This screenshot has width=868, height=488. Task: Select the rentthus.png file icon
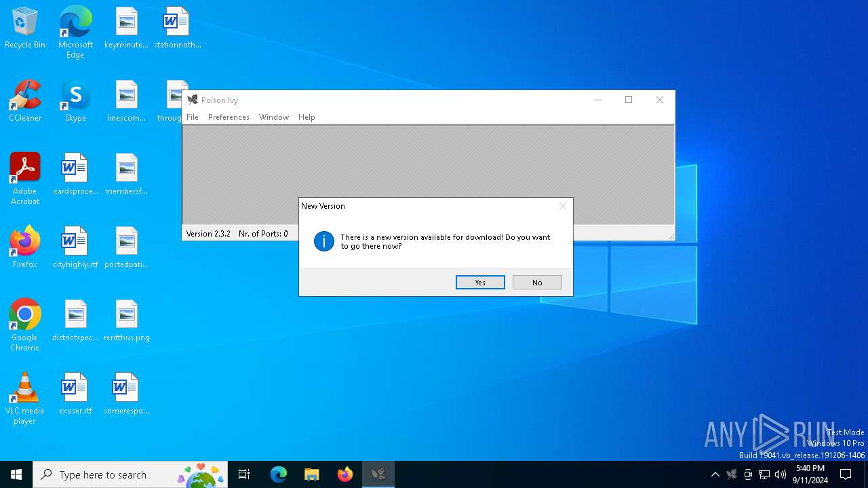tap(126, 321)
